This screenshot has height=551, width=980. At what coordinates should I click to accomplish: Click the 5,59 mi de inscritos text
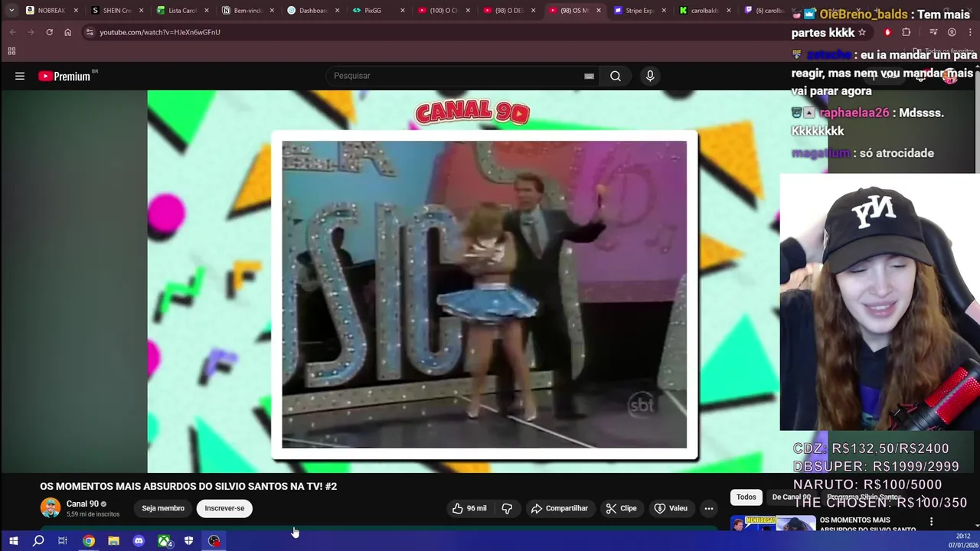(x=93, y=514)
